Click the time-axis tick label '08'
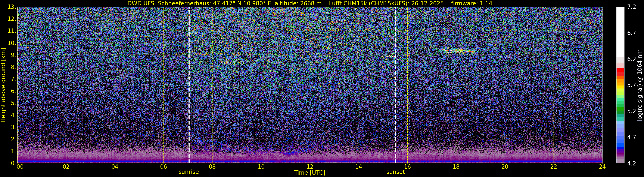Image resolution: width=644 pixels, height=177 pixels. click(212, 167)
